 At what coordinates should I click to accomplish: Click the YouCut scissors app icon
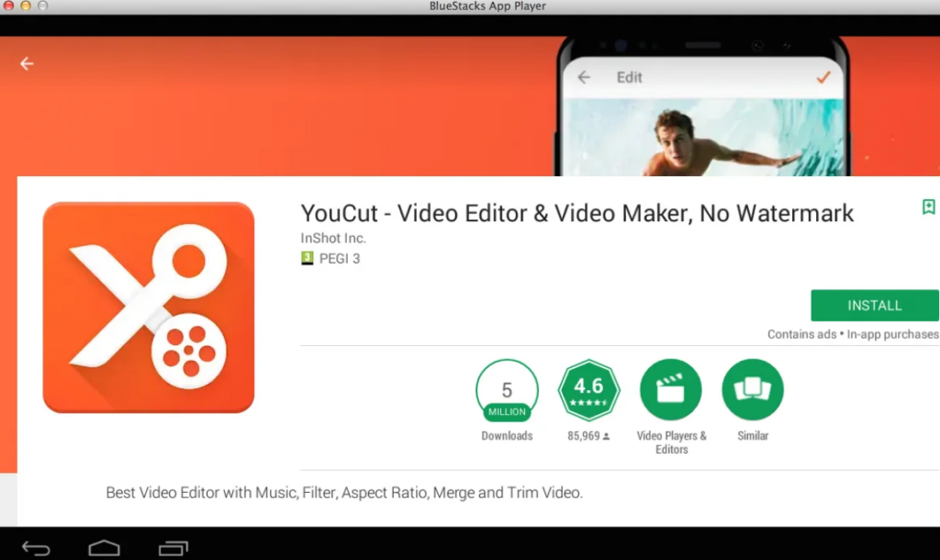pos(149,308)
